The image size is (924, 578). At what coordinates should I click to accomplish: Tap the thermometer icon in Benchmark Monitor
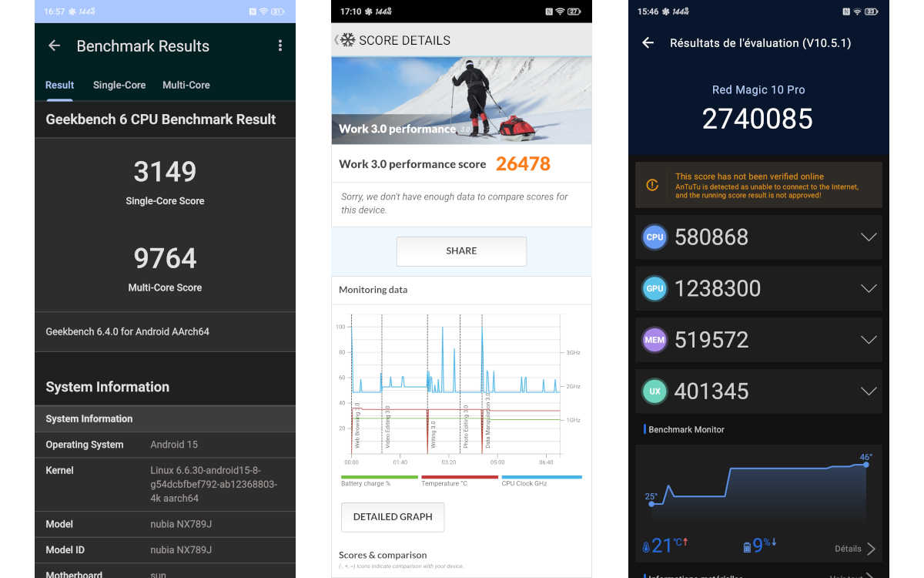646,547
